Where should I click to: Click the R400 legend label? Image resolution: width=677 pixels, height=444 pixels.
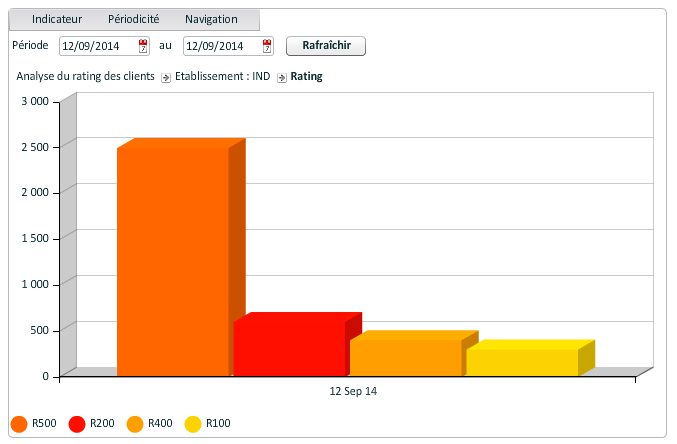point(160,423)
